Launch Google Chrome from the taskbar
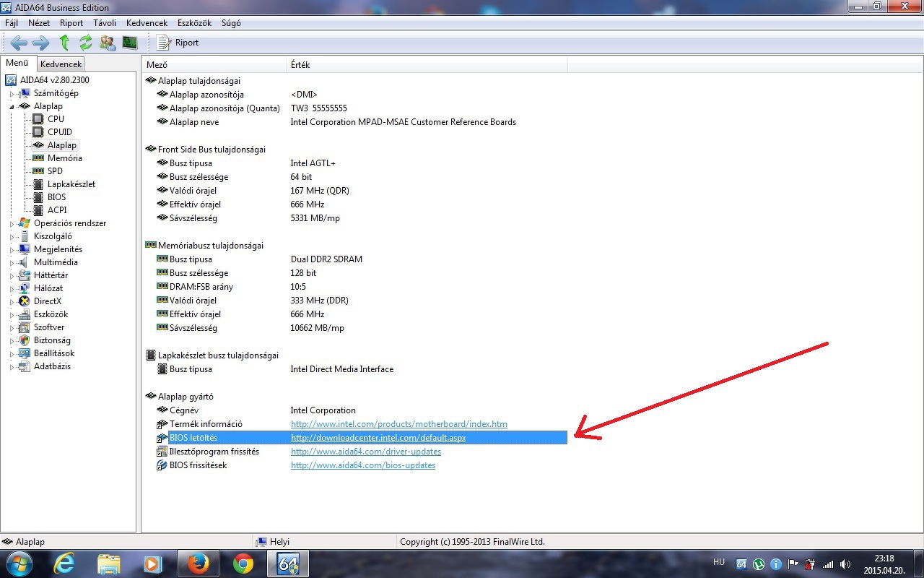 point(243,564)
